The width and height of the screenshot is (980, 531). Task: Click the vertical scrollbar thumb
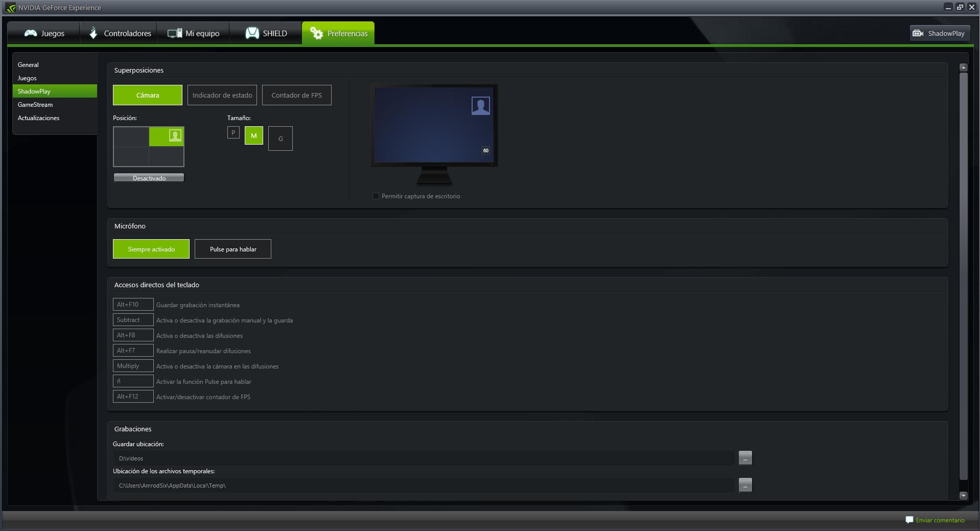pos(964,276)
